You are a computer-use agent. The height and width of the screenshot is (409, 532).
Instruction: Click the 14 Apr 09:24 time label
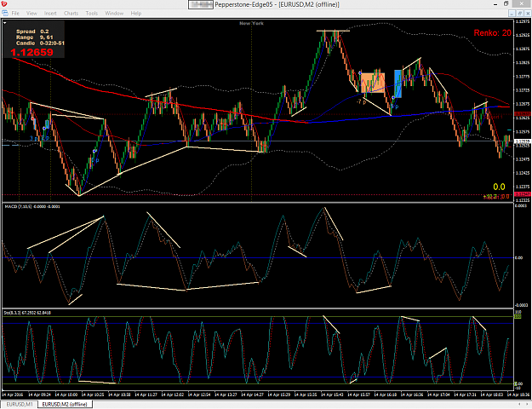(40, 395)
